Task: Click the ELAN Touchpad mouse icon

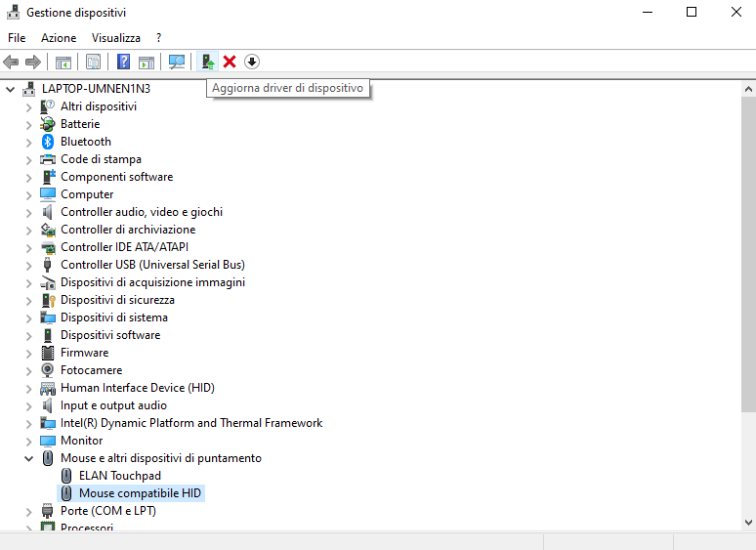Action: [66, 476]
